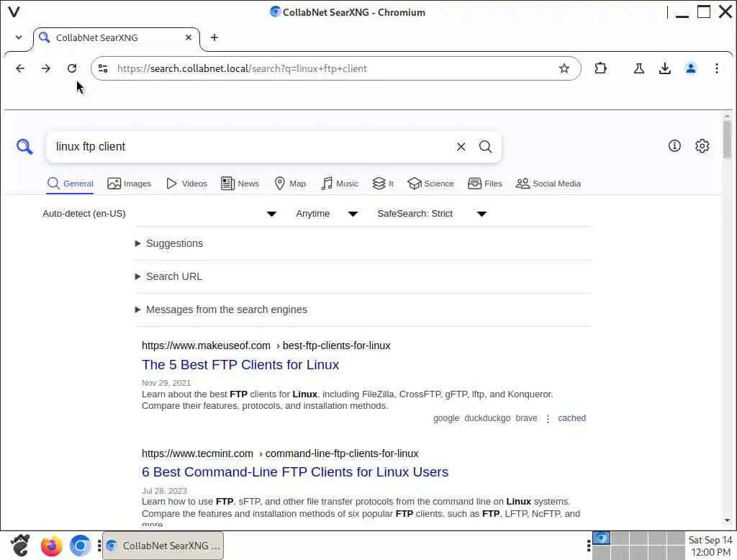Expand the Search URL section

[x=168, y=276]
